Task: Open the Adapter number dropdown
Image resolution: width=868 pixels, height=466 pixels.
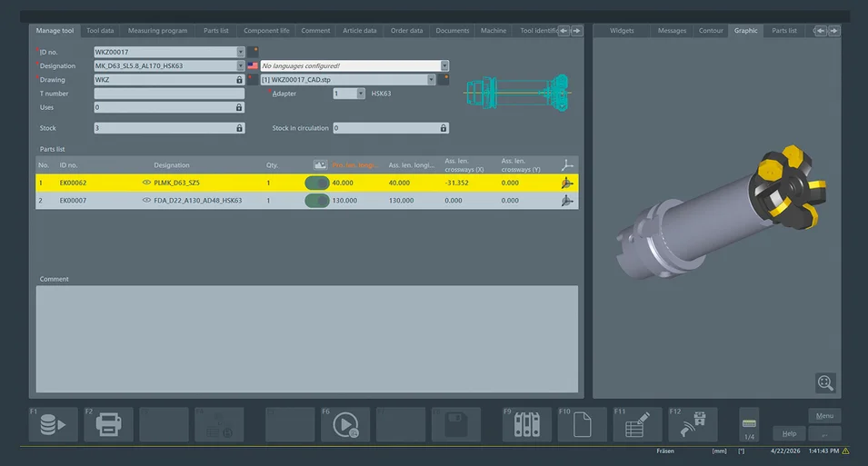Action: 361,94
